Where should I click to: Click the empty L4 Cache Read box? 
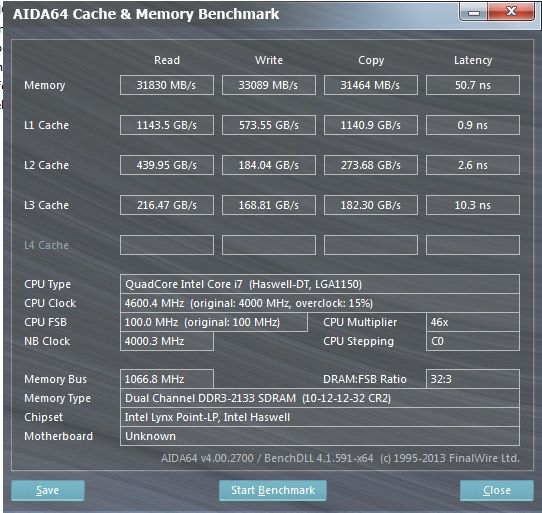[167, 245]
